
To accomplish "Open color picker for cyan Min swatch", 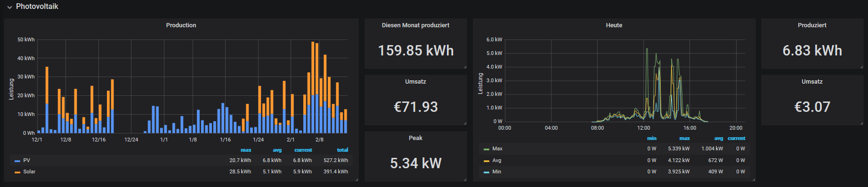I will (487, 172).
